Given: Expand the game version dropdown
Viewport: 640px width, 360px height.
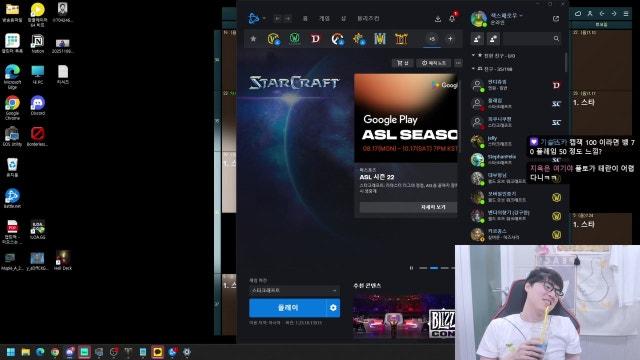Looking at the screenshot, I should click(x=294, y=290).
